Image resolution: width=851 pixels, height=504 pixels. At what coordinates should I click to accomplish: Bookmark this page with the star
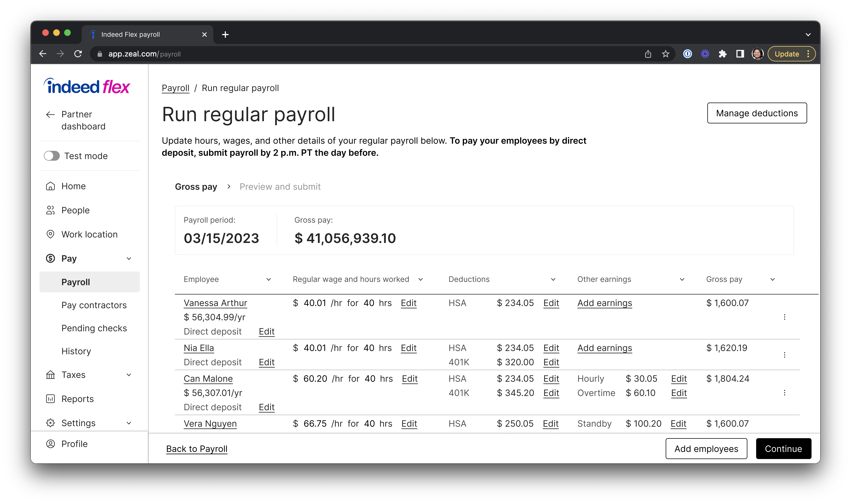(665, 54)
